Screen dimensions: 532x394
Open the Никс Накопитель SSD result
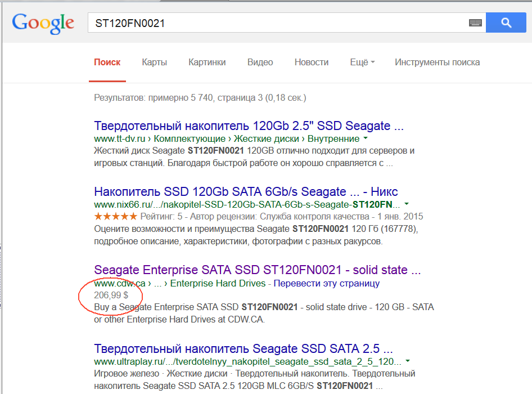pos(246,191)
